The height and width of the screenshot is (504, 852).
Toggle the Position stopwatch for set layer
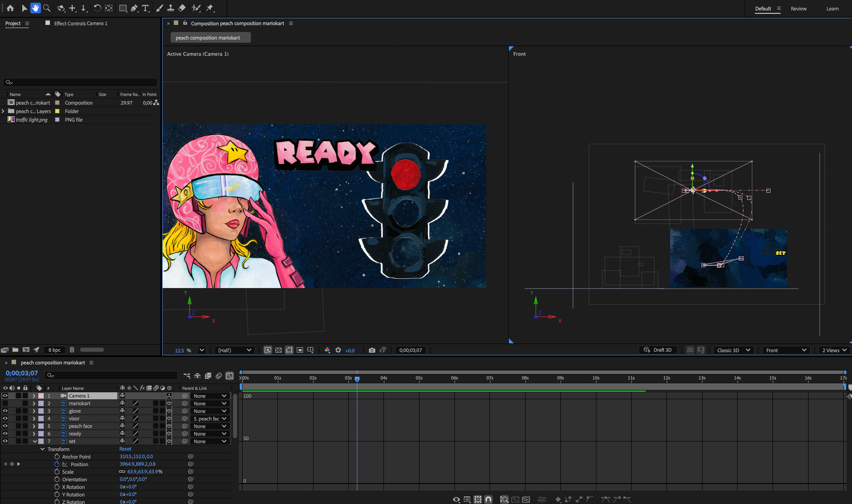(57, 464)
